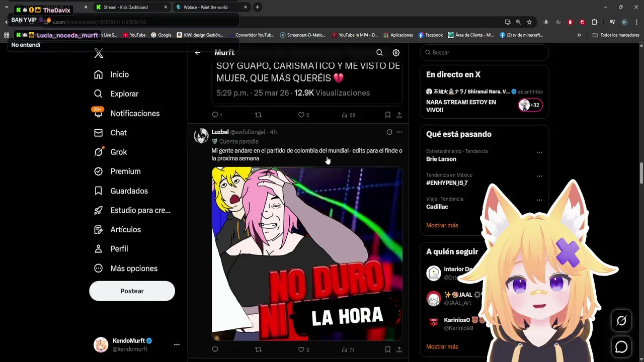Open Guardados bookmarks
The image size is (644, 362).
(121, 191)
